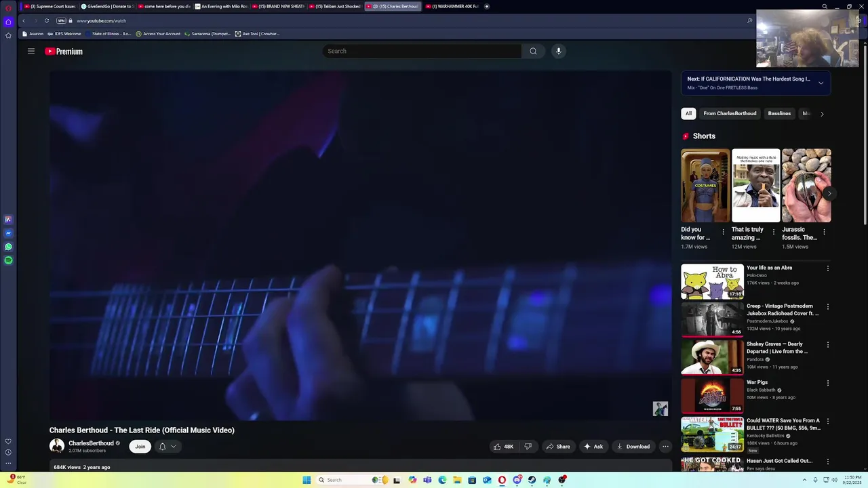Show more filter chips with arrow
Screen dimensions: 868x488
click(822, 114)
